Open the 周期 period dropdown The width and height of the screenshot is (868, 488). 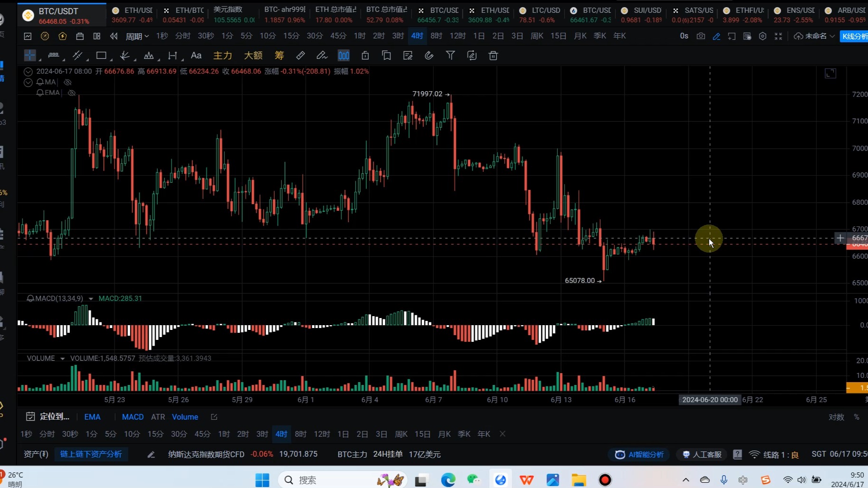(137, 36)
